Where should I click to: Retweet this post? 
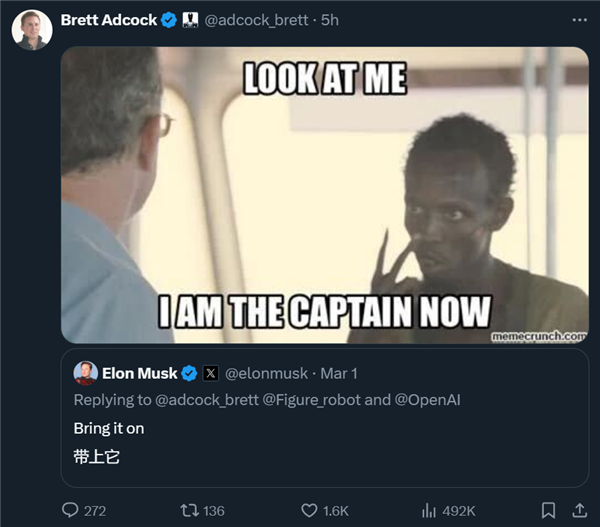tap(187, 510)
